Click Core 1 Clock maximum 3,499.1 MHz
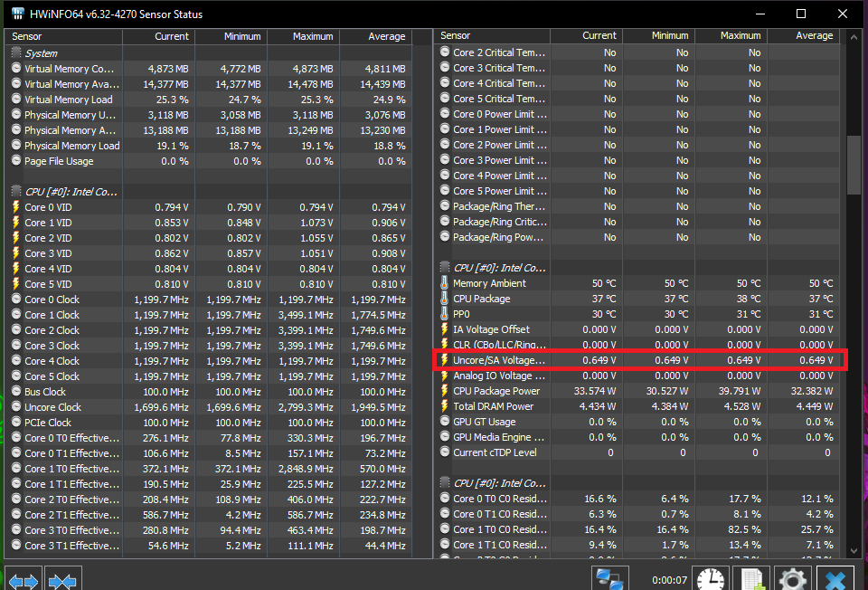868x590 pixels. [306, 315]
